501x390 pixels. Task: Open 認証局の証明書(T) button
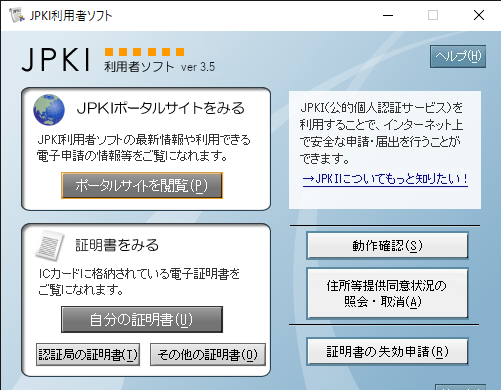(x=88, y=354)
